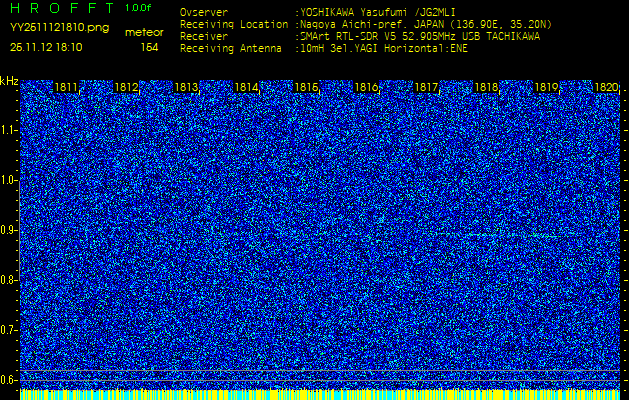
Task: Click the 1814 time marker
Action: pyautogui.click(x=246, y=87)
